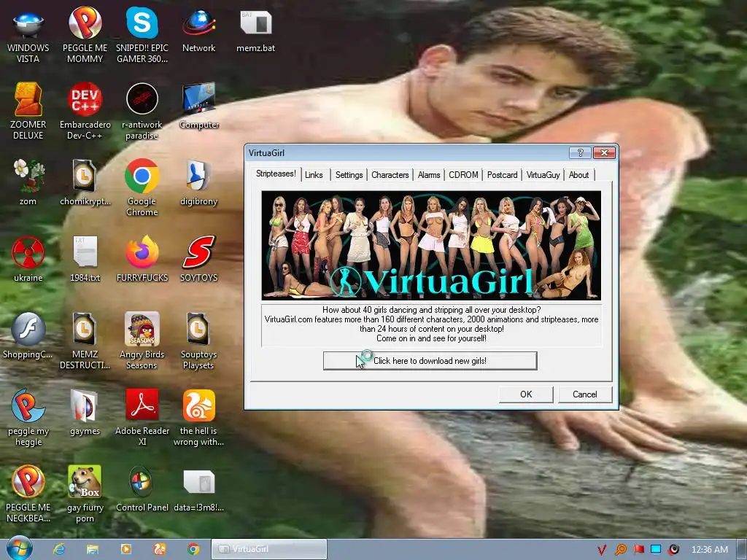The width and height of the screenshot is (747, 560).
Task: Click the red V tray icon
Action: pos(602,550)
